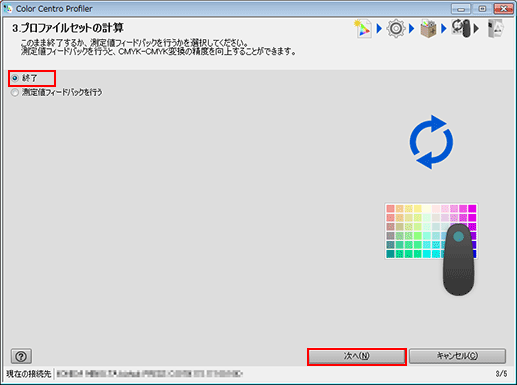Click the Color Centro Profiler title bar icon

point(8,8)
